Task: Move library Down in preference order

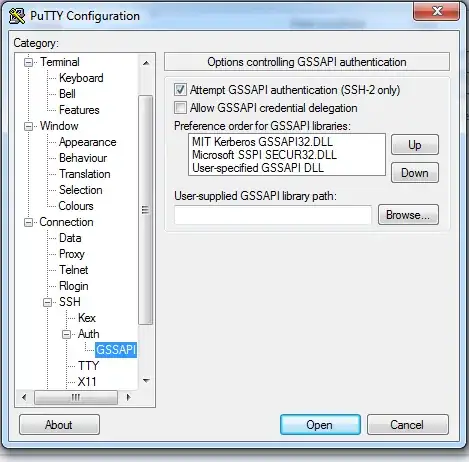Action: [415, 173]
